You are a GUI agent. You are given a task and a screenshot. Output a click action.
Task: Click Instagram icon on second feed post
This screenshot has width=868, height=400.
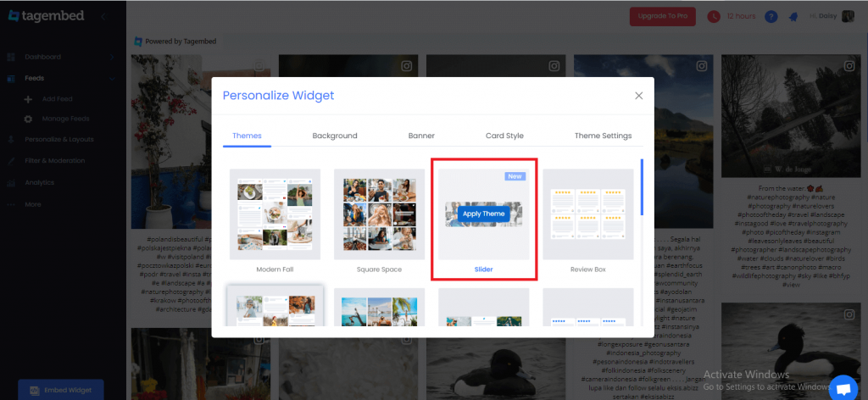point(407,66)
